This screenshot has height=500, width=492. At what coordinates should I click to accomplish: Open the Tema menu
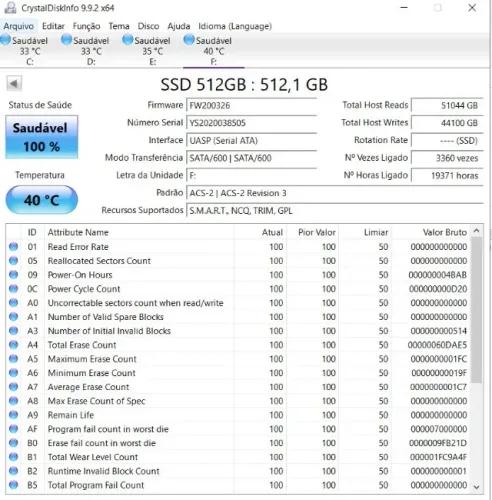click(x=119, y=26)
